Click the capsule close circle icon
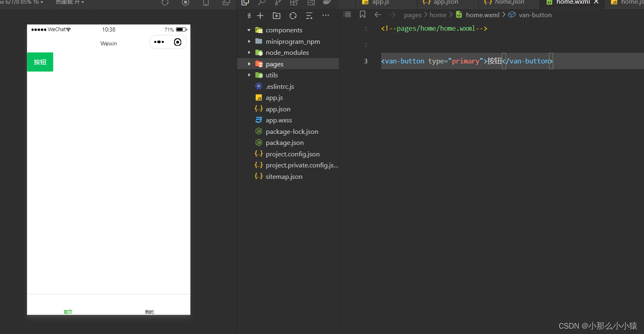Viewport: 644px width, 334px height. tap(178, 42)
